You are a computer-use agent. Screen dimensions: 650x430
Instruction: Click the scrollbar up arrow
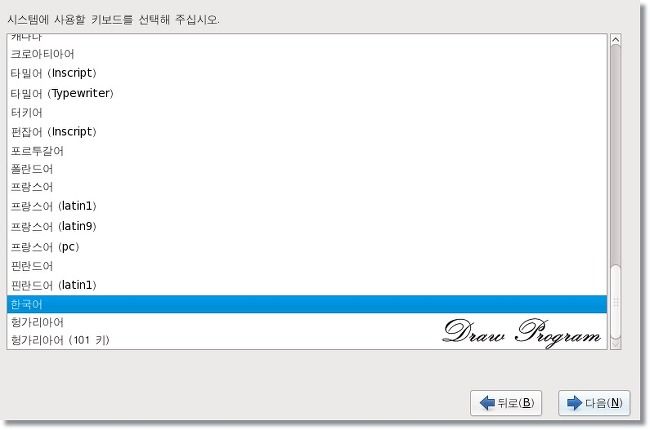click(x=616, y=39)
